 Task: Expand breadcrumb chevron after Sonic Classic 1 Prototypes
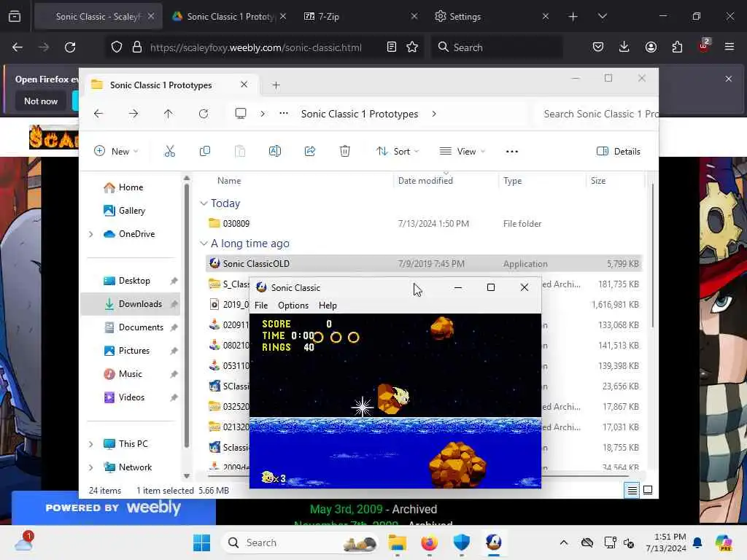point(434,114)
